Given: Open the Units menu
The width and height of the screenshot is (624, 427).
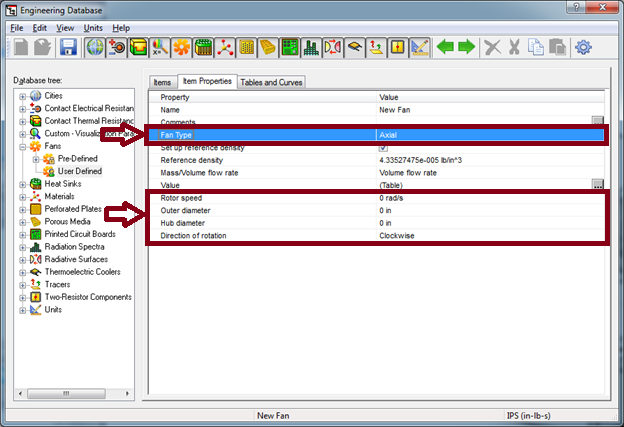Looking at the screenshot, I should (93, 28).
